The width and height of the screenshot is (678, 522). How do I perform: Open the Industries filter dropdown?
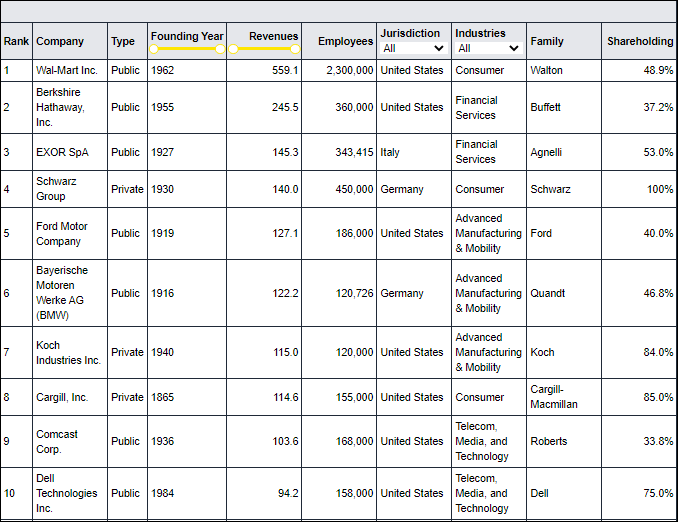click(x=488, y=48)
